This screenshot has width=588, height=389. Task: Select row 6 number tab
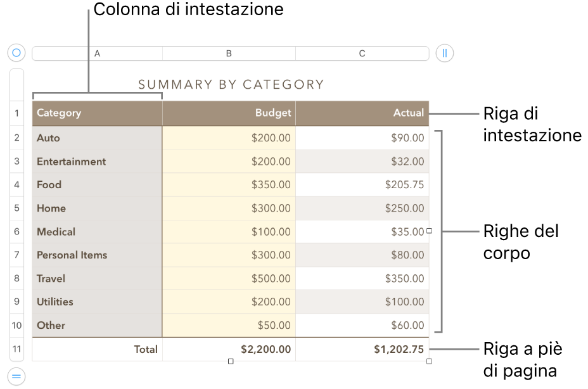[16, 232]
